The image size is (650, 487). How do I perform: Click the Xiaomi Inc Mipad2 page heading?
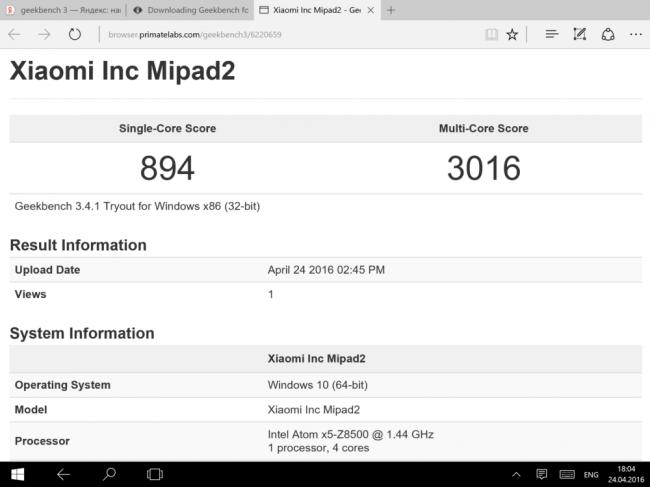[x=123, y=70]
